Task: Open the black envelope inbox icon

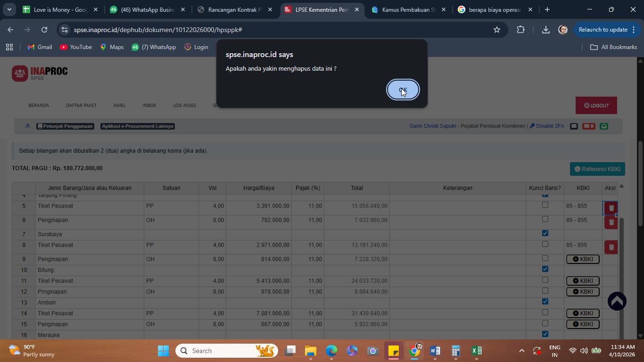Action: [574, 126]
